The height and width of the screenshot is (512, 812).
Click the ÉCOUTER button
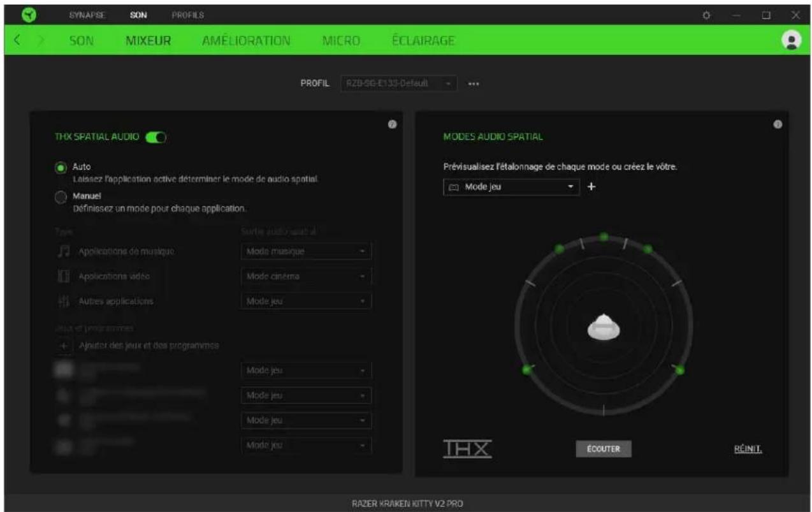click(x=603, y=448)
